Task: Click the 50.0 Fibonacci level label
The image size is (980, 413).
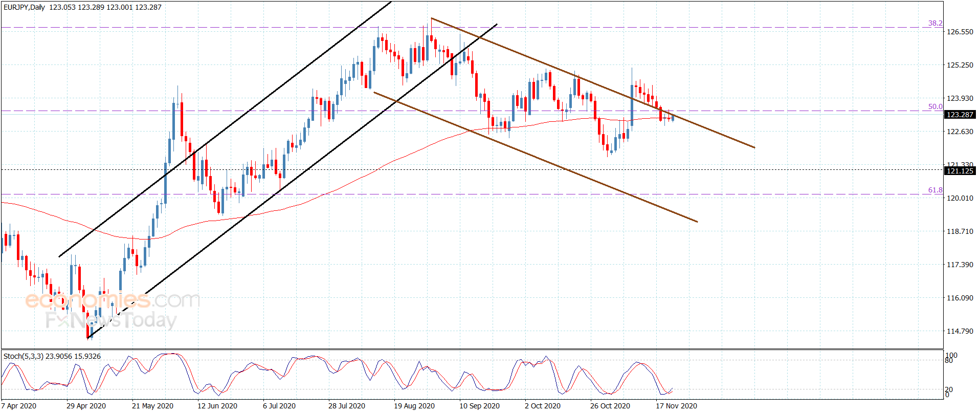Action: tap(936, 106)
